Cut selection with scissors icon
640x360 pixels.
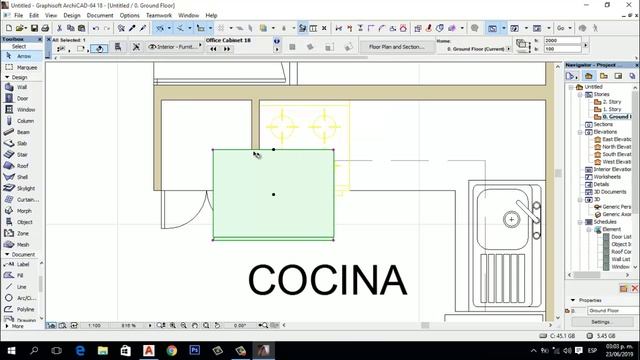point(59,28)
